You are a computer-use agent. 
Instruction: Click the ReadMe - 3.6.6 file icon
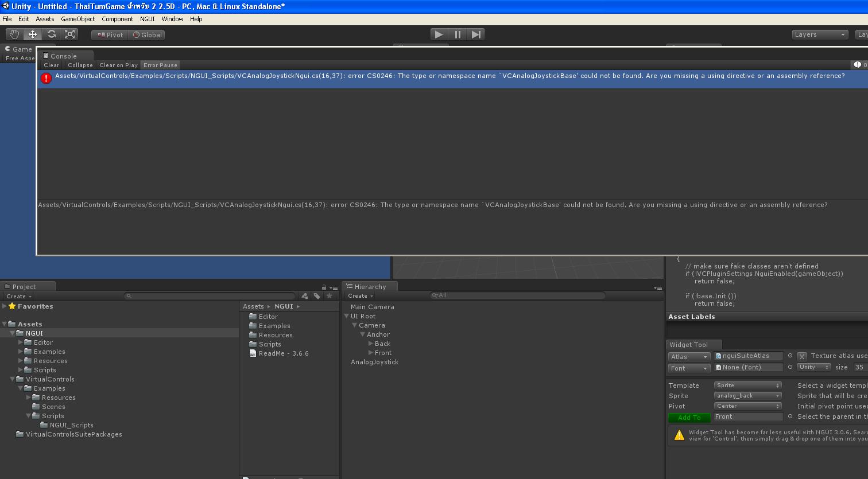click(253, 353)
